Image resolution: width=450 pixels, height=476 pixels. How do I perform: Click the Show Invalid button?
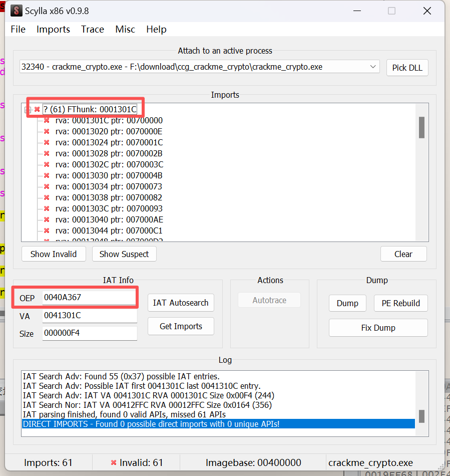tap(54, 254)
